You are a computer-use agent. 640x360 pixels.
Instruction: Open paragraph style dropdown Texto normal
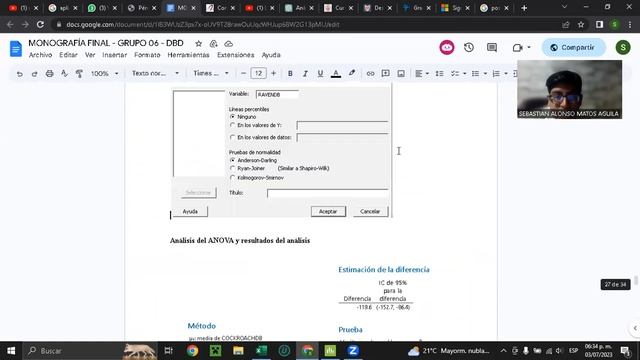(155, 73)
